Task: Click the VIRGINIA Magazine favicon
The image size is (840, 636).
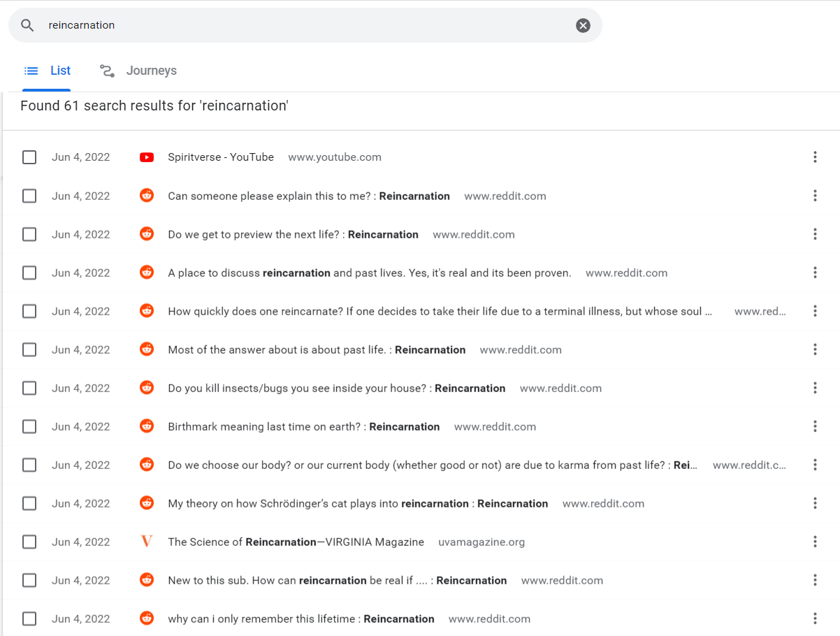Action: pos(147,542)
